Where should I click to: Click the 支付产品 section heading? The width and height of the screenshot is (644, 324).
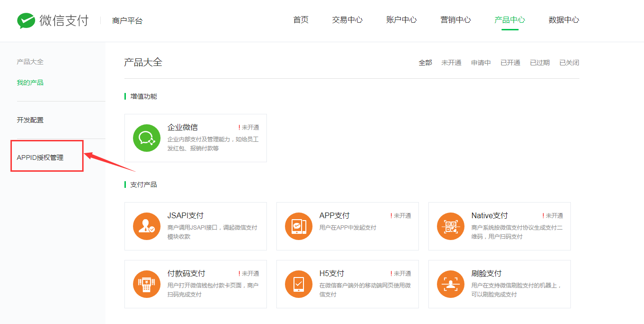pos(143,185)
